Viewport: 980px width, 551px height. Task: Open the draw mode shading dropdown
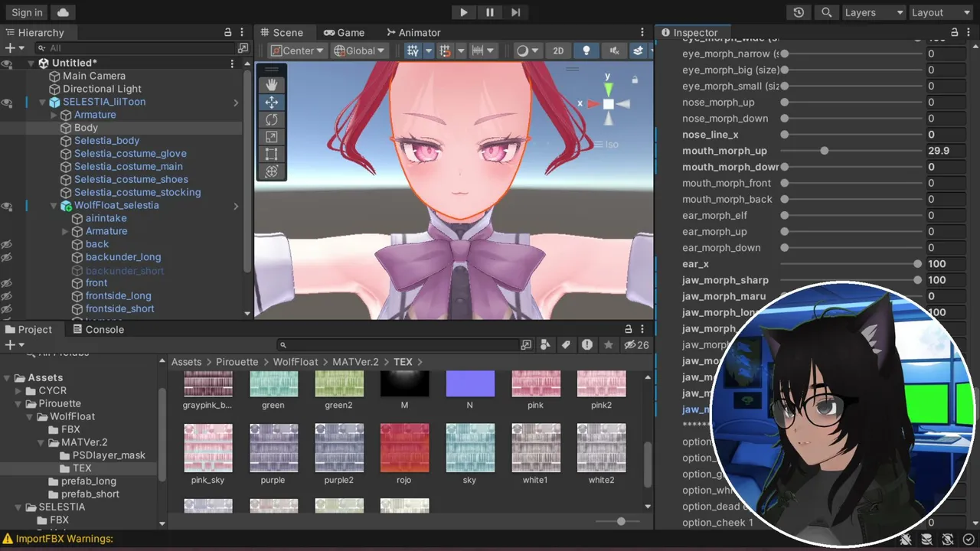(x=527, y=51)
